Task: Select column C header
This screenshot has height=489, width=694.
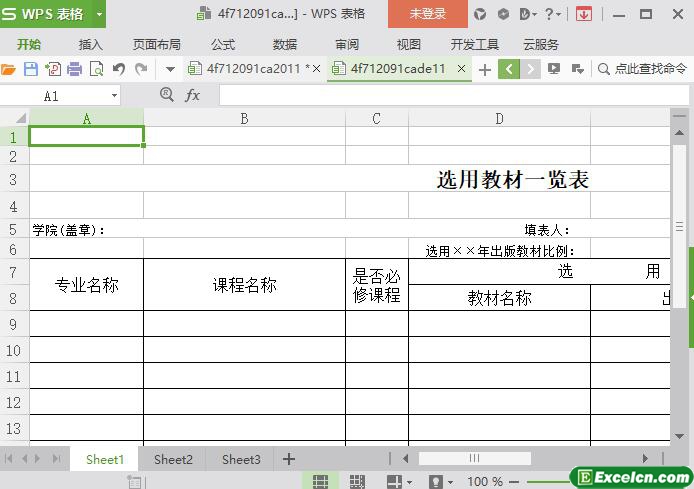Action: click(x=377, y=118)
